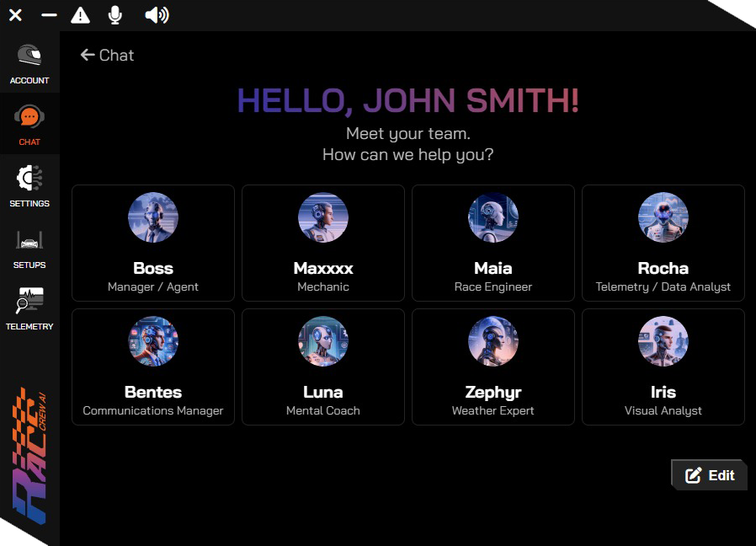Mute the speaker volume icon
The height and width of the screenshot is (546, 756).
pyautogui.click(x=156, y=15)
